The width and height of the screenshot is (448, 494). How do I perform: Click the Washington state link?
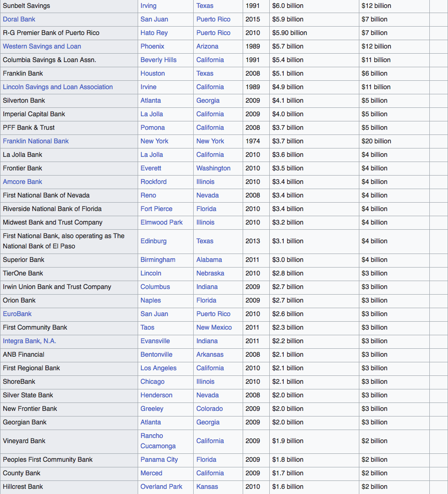[x=213, y=168]
